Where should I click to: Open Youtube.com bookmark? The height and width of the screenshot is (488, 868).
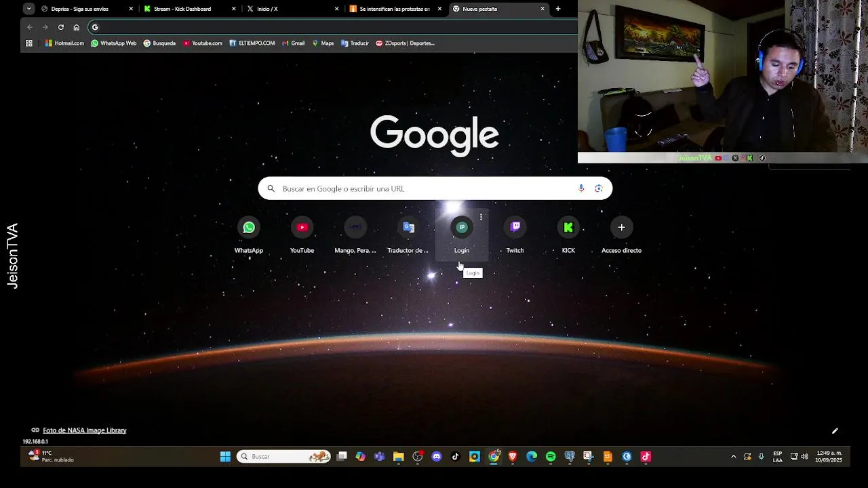click(202, 43)
